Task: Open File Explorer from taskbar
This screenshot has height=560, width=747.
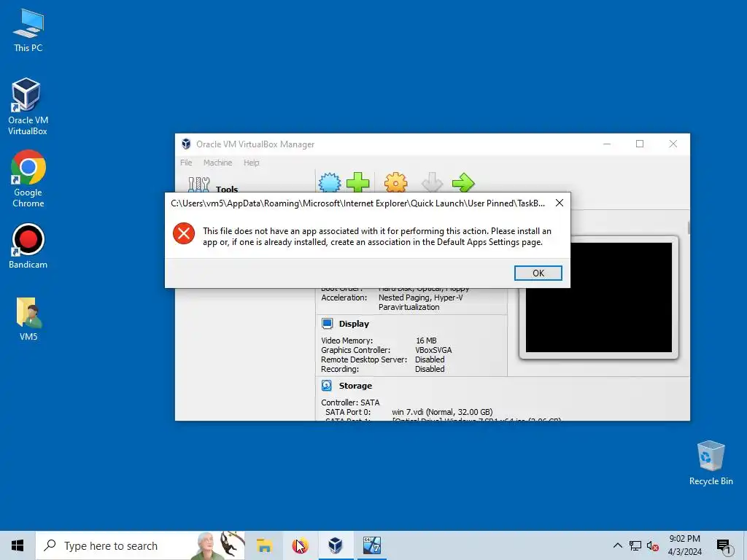Action: pyautogui.click(x=264, y=545)
